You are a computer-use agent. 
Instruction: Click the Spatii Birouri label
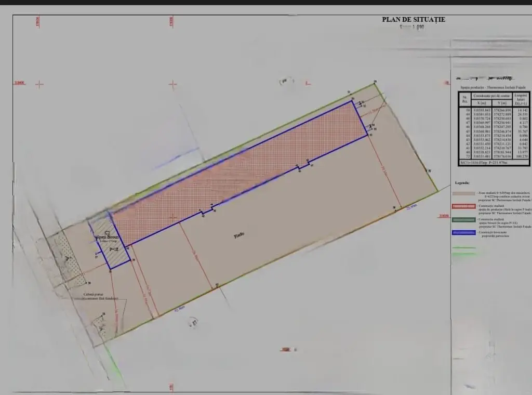[108, 237]
